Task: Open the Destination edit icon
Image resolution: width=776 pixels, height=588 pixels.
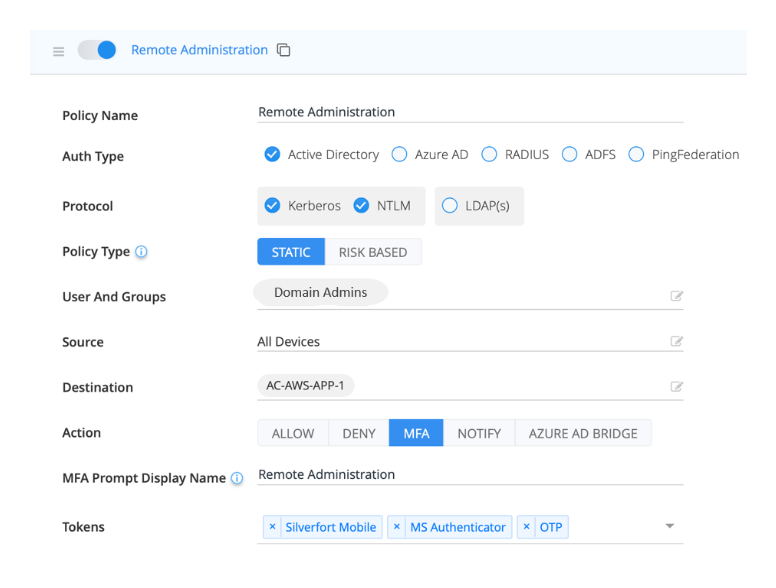Action: click(677, 387)
